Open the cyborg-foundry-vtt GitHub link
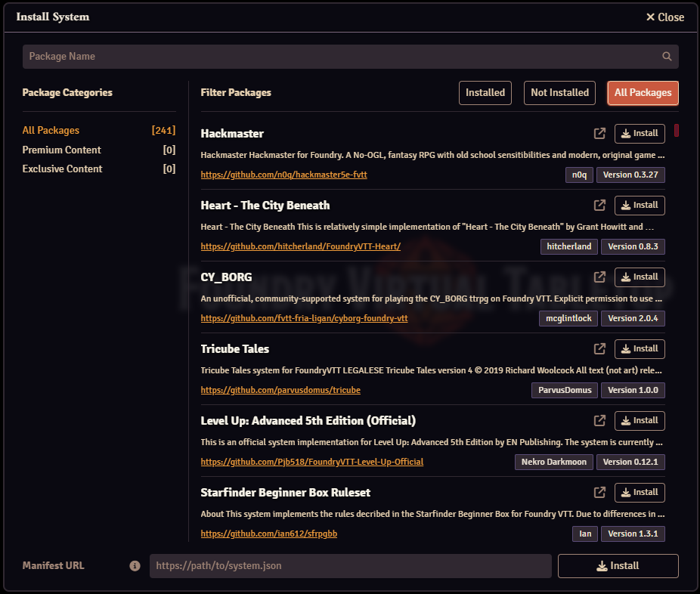700x594 pixels. point(304,319)
